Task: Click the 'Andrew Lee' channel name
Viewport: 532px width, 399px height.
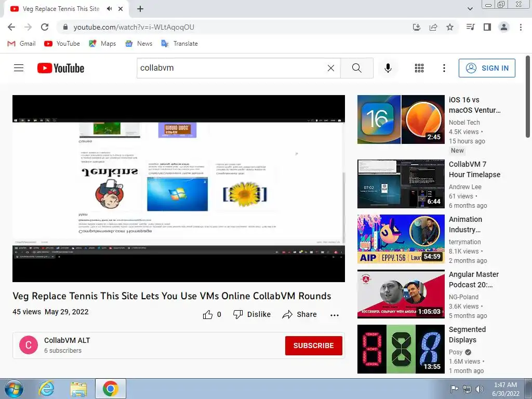Action: tap(465, 187)
